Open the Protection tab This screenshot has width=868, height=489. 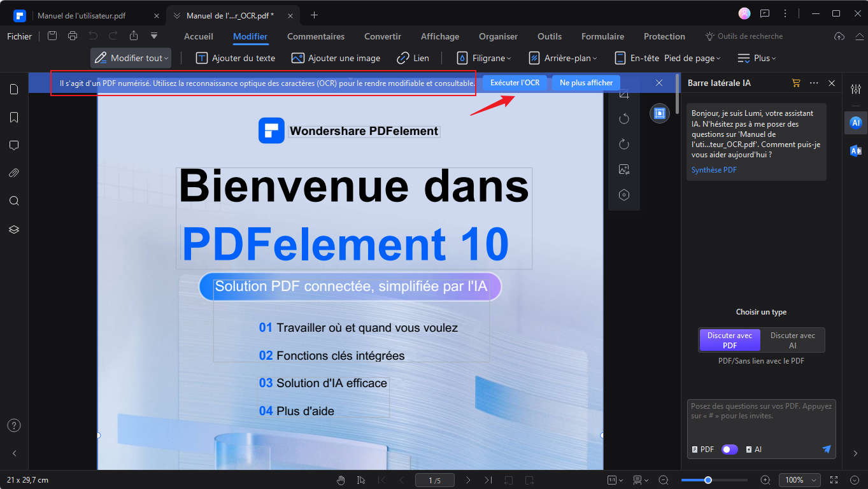[664, 36]
